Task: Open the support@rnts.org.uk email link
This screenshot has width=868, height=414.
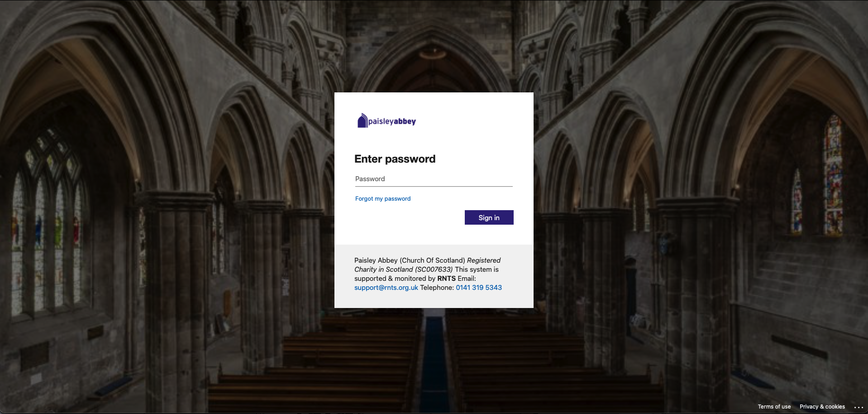Action: coord(386,288)
